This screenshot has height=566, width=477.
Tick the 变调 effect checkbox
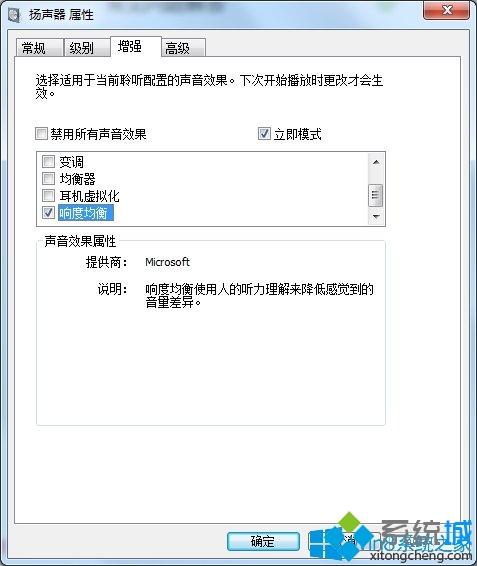pos(48,161)
